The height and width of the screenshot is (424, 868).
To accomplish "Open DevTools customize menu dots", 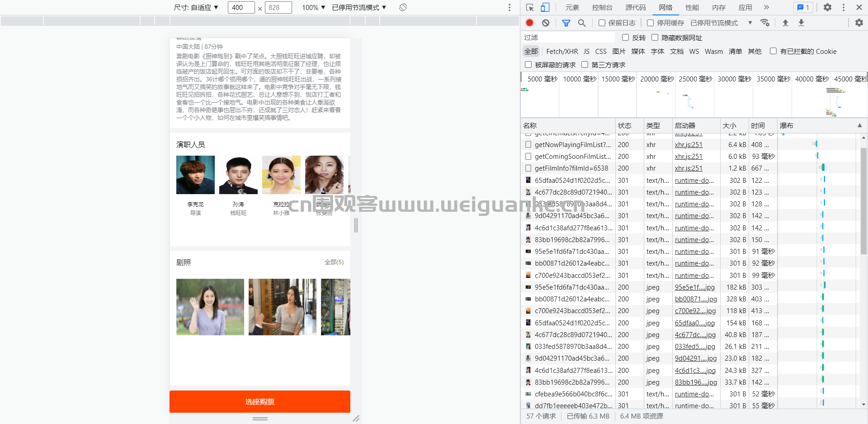I will pyautogui.click(x=844, y=7).
